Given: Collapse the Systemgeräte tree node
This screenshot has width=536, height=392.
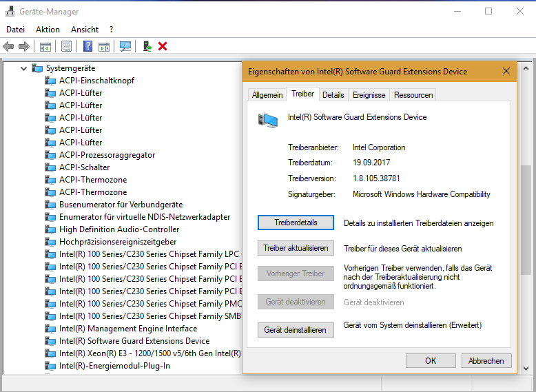Looking at the screenshot, I should tap(23, 68).
